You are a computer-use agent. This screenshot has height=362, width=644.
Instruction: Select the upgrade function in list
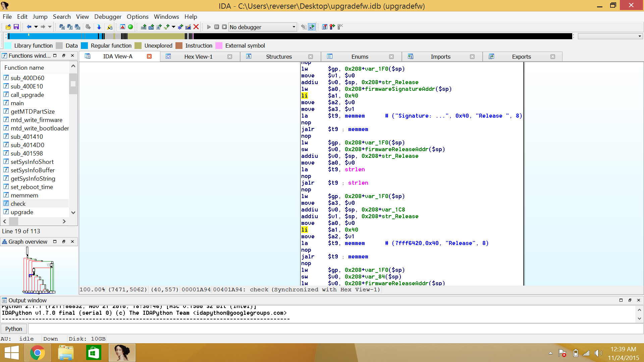[x=22, y=212]
